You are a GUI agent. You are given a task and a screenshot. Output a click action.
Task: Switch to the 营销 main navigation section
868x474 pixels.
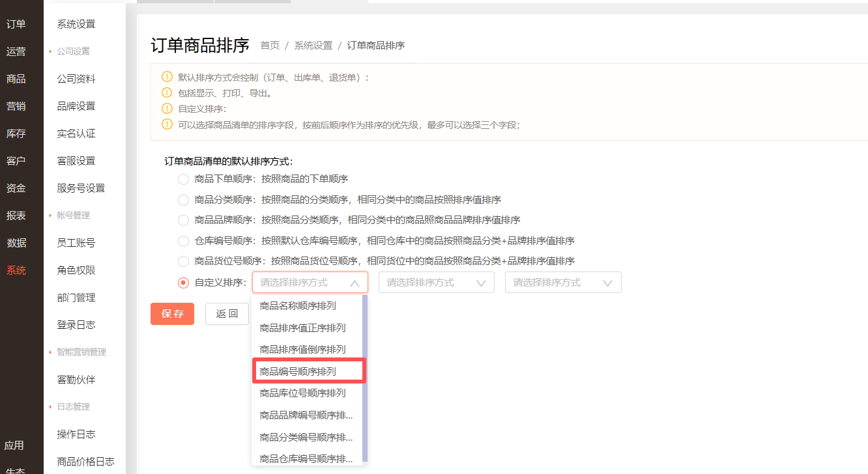[16, 107]
